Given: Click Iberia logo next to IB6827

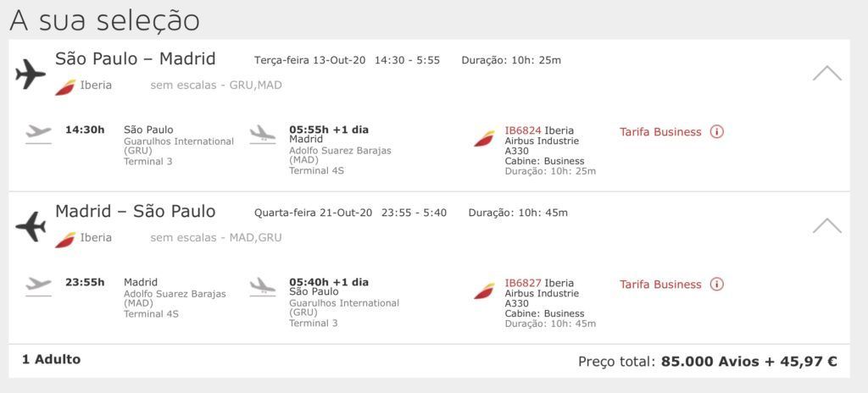Looking at the screenshot, I should point(484,291).
